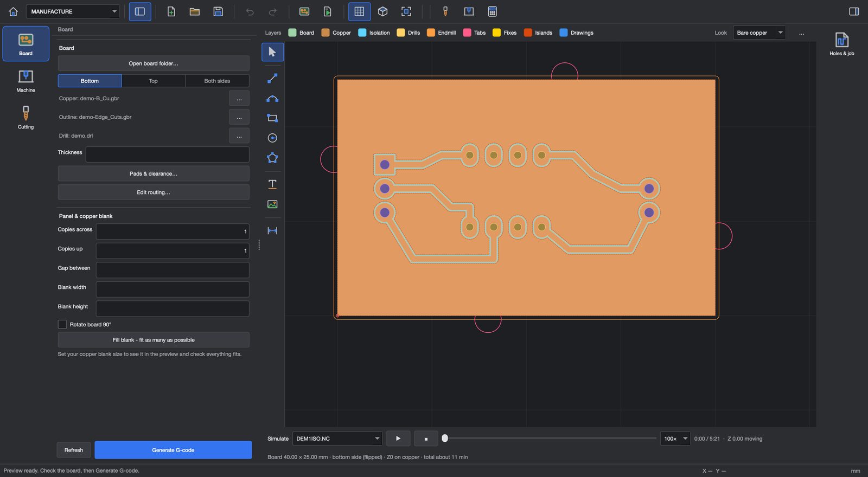Select the Polygon drawing tool
Viewport: 868px width, 477px height.
click(272, 158)
